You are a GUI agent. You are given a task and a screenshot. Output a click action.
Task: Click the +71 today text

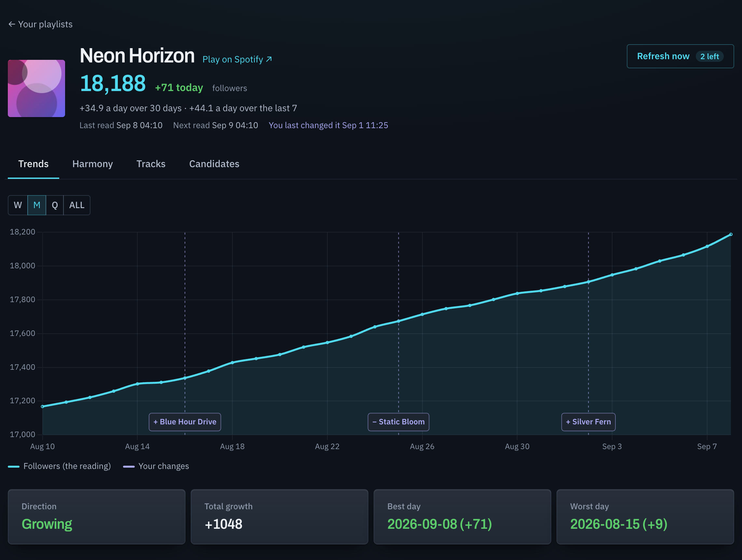(x=179, y=88)
